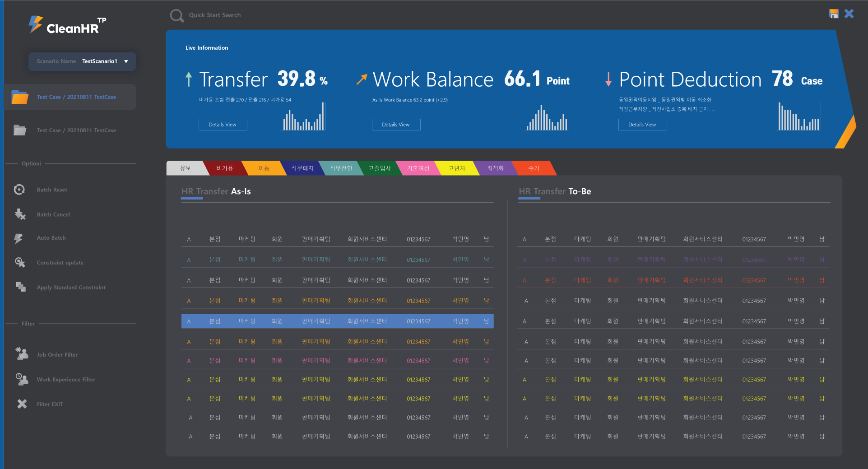The image size is (868, 469).
Task: Click the Apply Standard Constraint icon
Action: [20, 287]
